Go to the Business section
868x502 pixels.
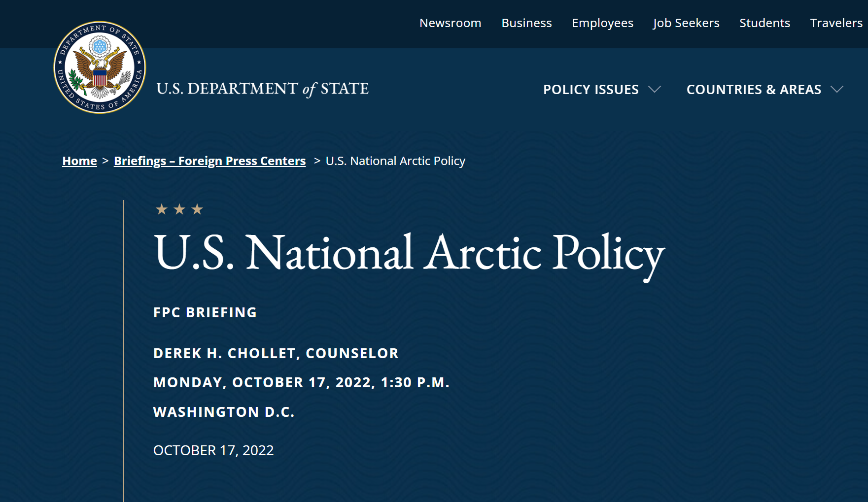click(526, 23)
